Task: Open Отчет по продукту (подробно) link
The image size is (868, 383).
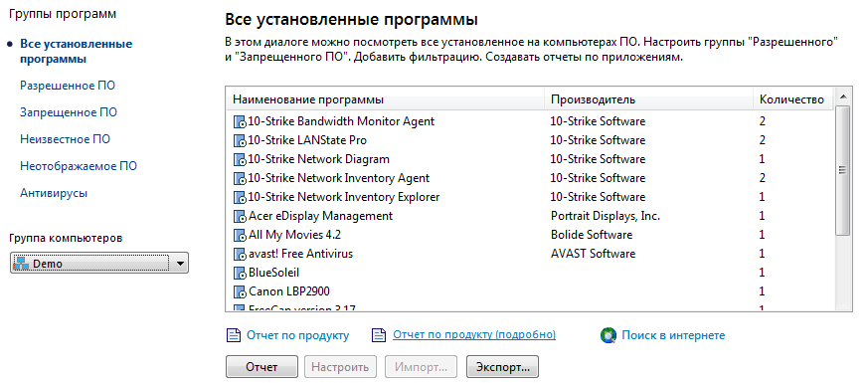Action: click(x=474, y=335)
